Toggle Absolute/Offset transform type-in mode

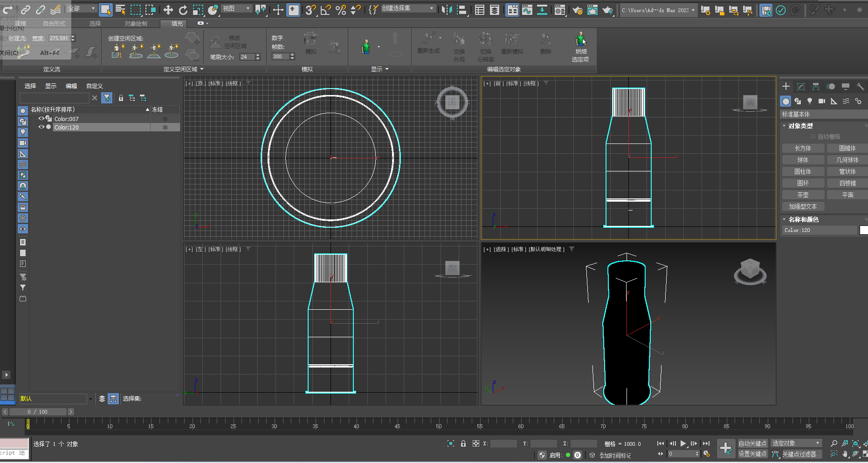click(476, 444)
